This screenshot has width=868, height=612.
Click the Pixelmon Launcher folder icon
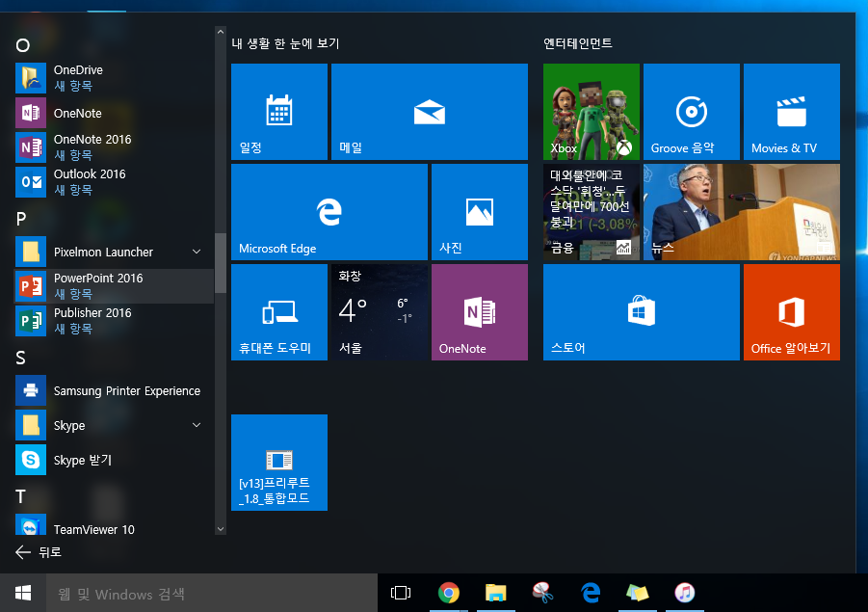[x=31, y=252]
